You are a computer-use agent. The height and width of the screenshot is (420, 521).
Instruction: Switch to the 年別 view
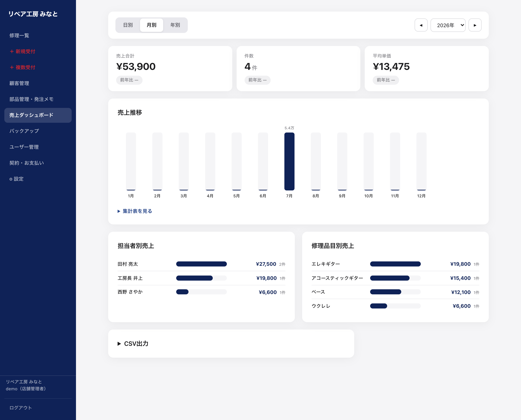[x=175, y=25]
